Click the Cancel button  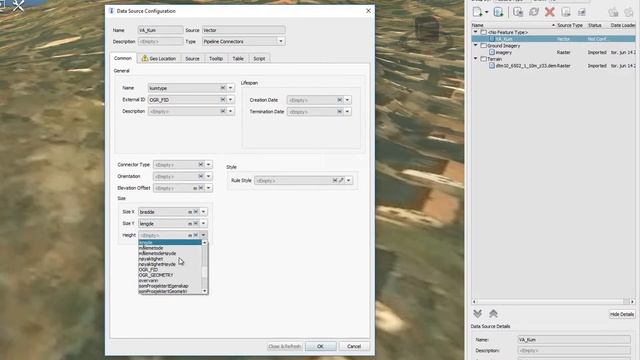click(354, 346)
